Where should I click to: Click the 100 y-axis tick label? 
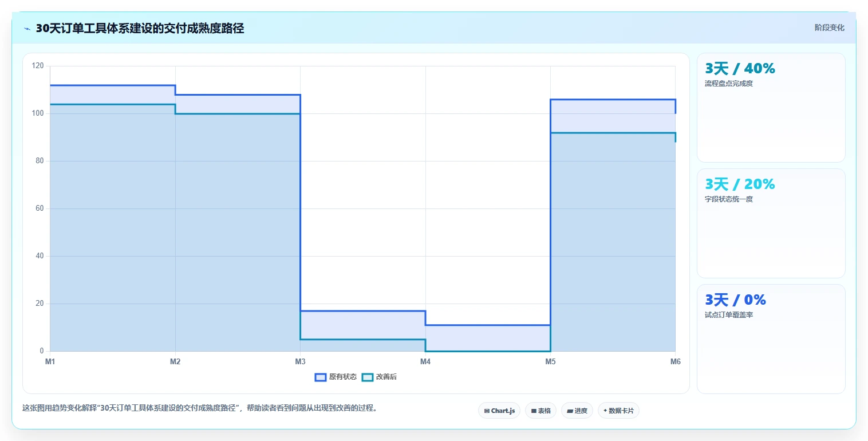click(x=38, y=113)
